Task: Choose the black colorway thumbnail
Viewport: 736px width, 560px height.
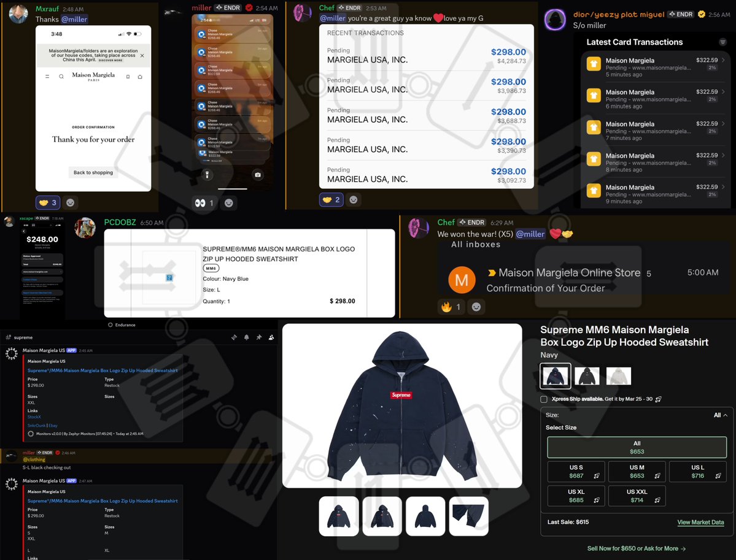Action: 587,376
